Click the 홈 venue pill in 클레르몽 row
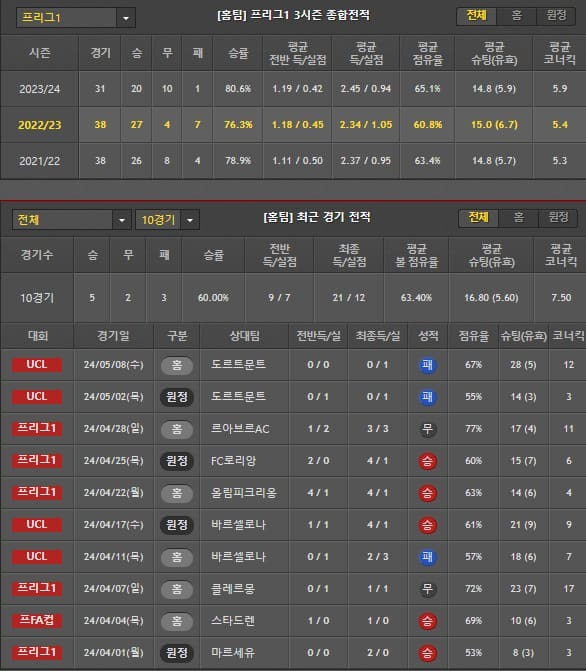Screen dimensions: 586x671 tap(177, 589)
